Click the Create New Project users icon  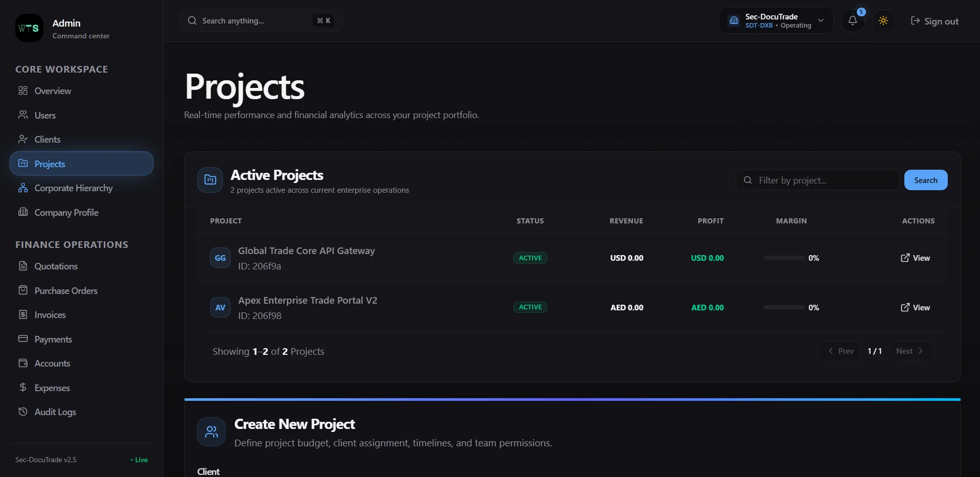click(x=211, y=432)
